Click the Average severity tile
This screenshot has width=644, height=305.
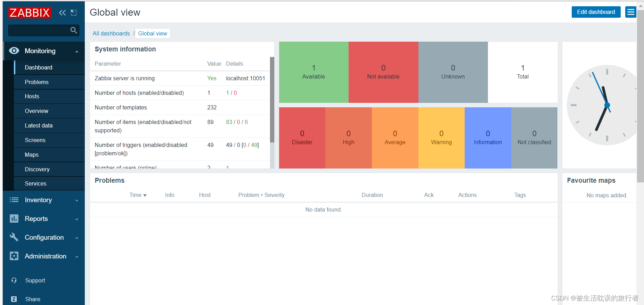coord(395,138)
